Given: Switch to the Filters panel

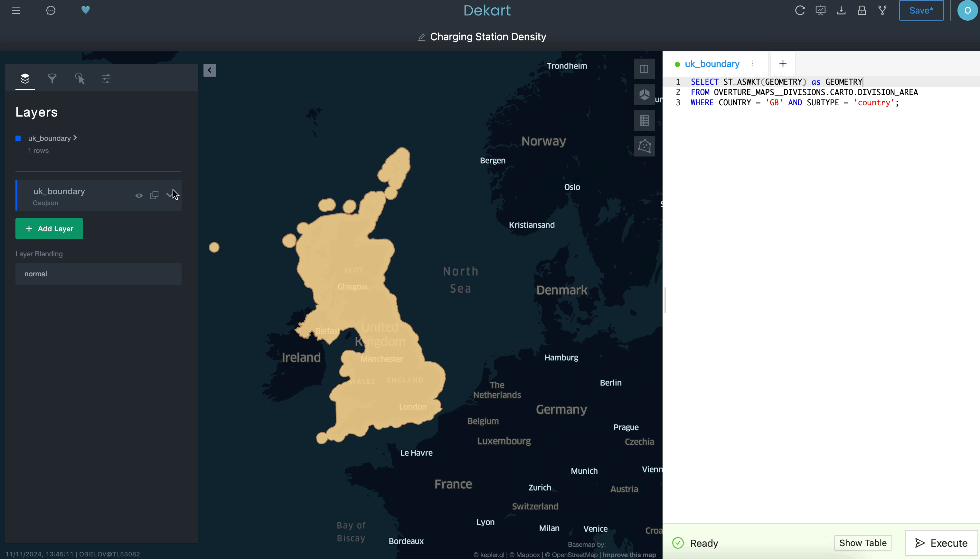Looking at the screenshot, I should coord(52,79).
